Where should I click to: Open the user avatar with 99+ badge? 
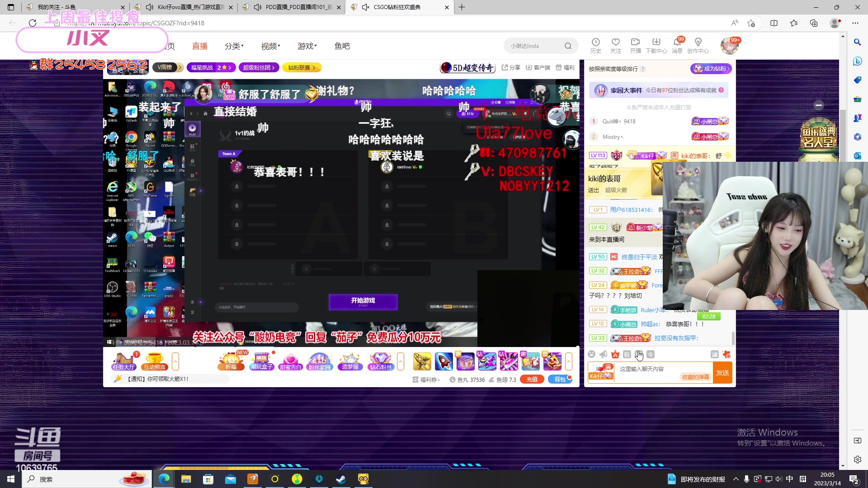[729, 46]
